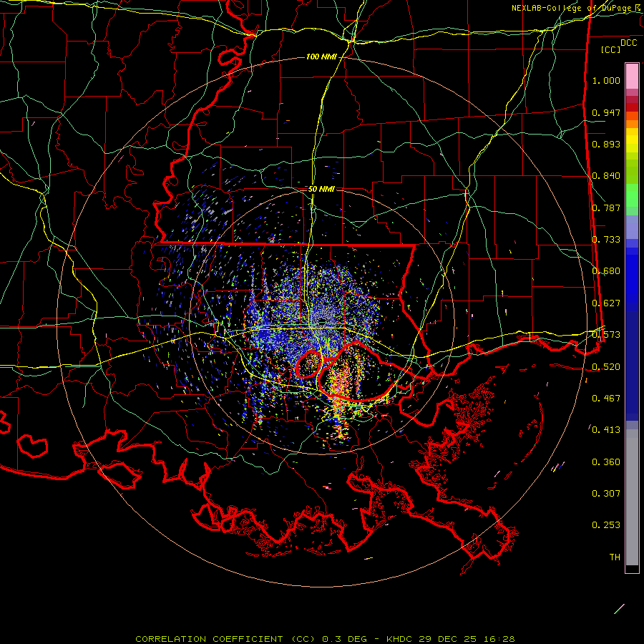The height and width of the screenshot is (644, 644).
Task: Click the 0.573 color scale label
Action: [606, 335]
